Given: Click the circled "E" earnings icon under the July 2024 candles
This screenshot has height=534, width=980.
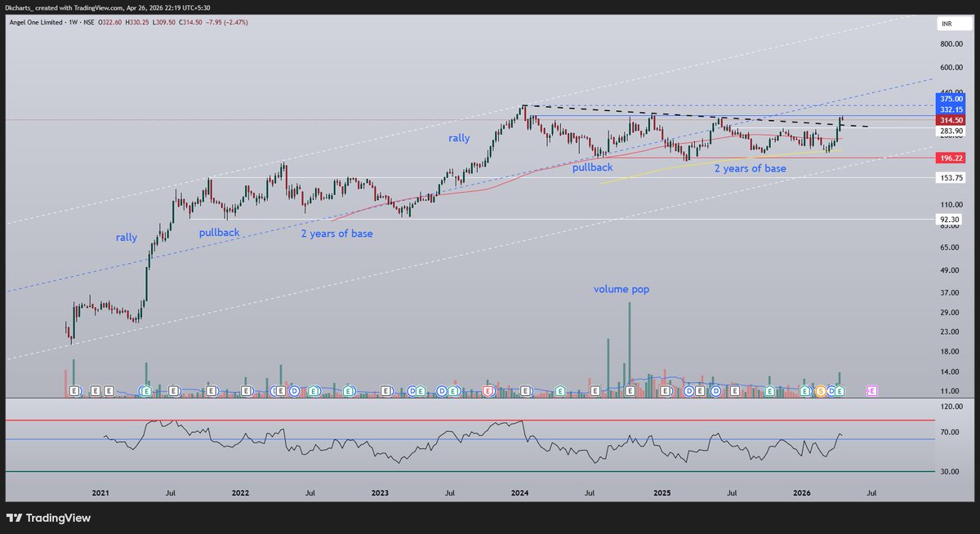Looking at the screenshot, I should pos(595,390).
